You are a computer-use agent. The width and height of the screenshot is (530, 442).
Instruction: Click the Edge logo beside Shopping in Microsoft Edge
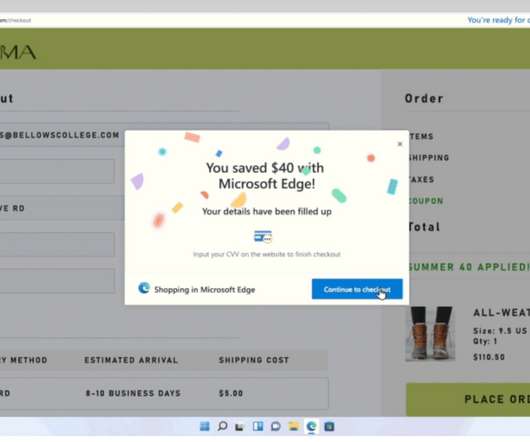pos(144,288)
